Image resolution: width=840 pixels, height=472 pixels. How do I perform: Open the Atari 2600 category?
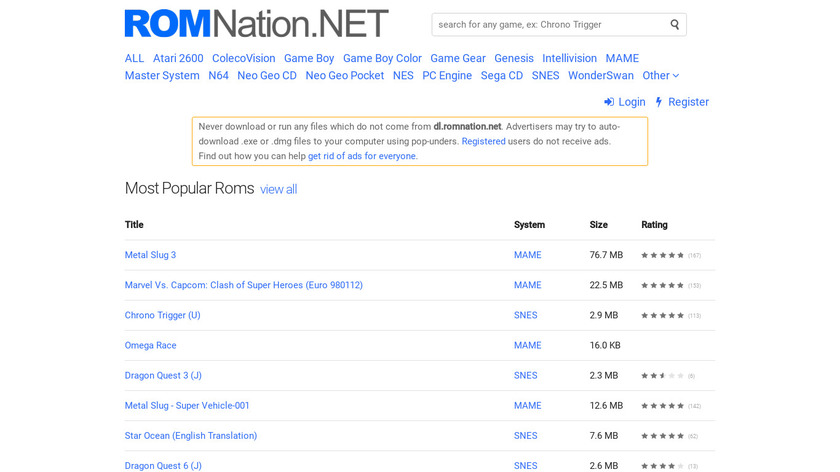click(x=178, y=58)
